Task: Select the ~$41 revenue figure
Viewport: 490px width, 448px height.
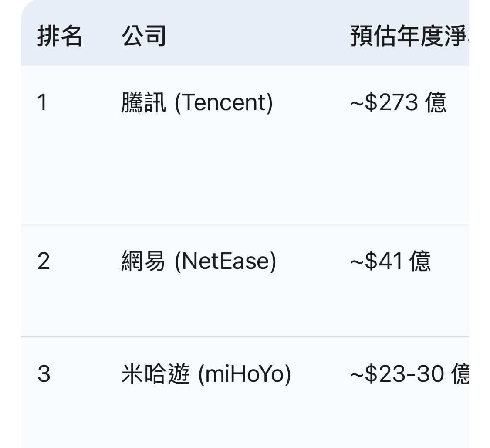Action: (376, 261)
